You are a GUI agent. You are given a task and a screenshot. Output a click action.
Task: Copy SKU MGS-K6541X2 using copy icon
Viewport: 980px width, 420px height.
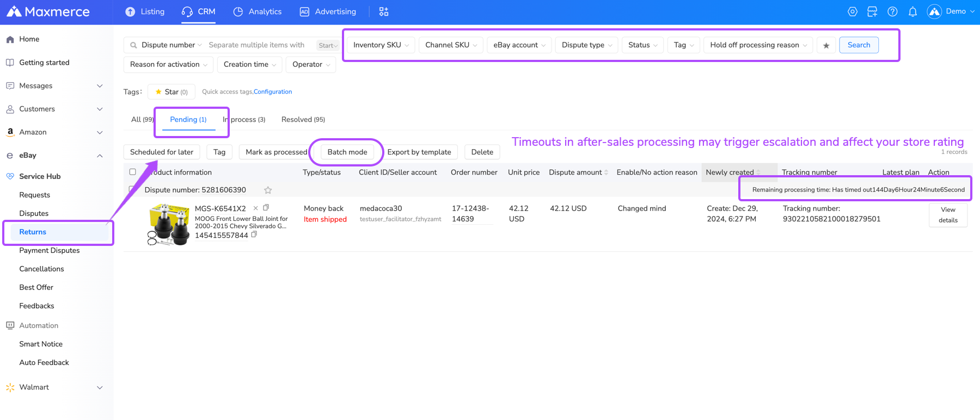pyautogui.click(x=266, y=208)
